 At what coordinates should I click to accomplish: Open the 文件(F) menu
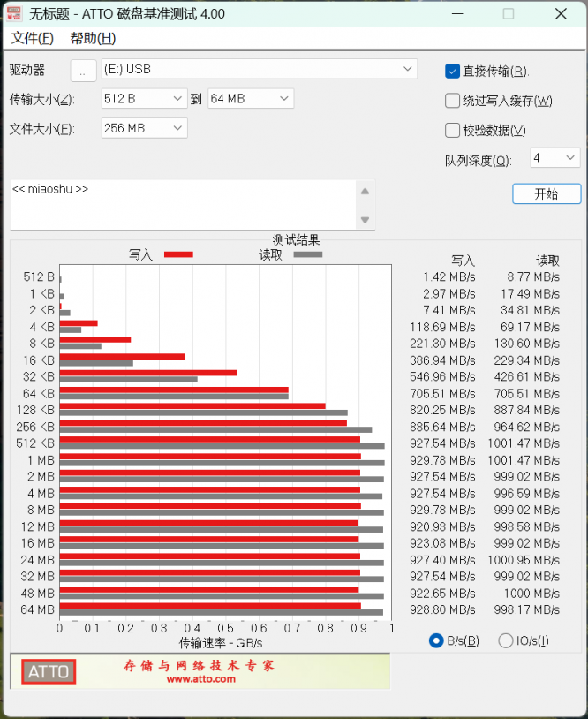[x=32, y=38]
